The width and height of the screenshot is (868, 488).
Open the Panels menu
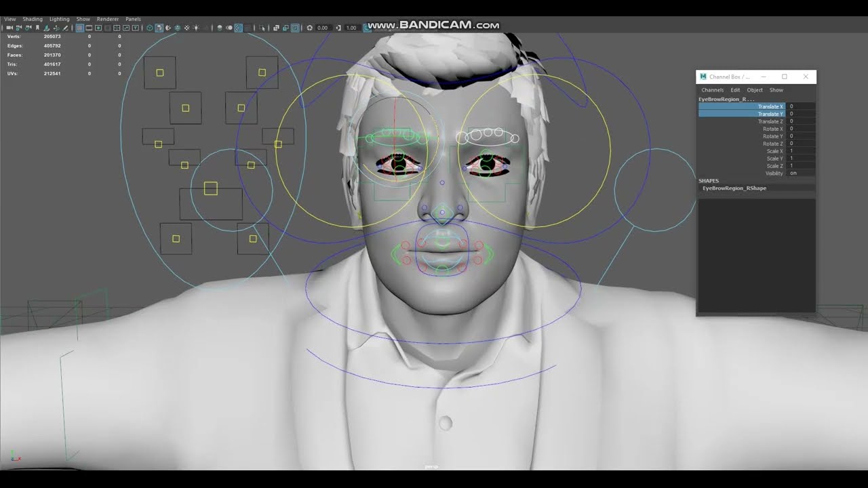pyautogui.click(x=133, y=19)
